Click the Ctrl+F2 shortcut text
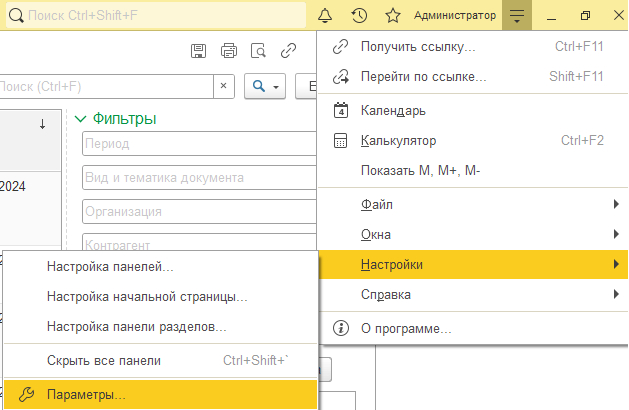This screenshot has height=410, width=629. (582, 140)
